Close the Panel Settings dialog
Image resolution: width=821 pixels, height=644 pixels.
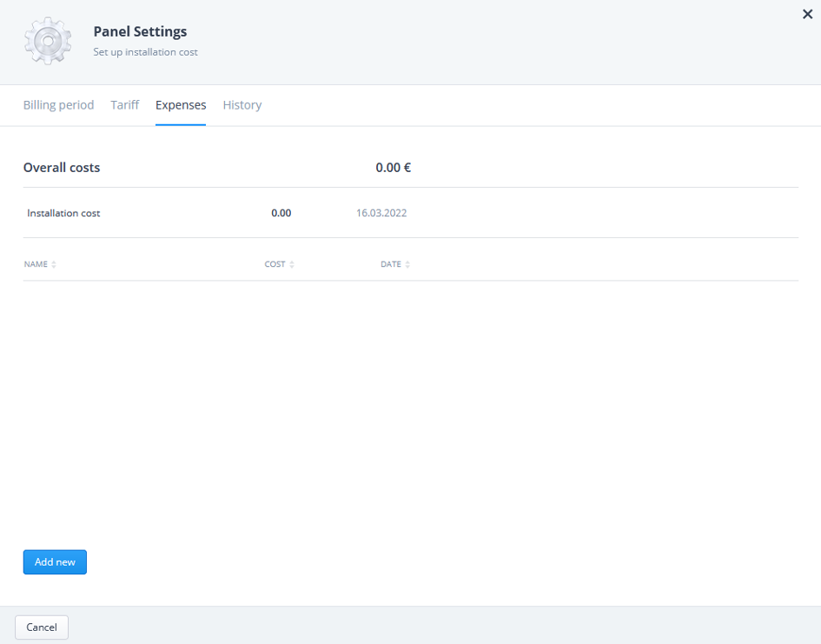click(x=807, y=14)
